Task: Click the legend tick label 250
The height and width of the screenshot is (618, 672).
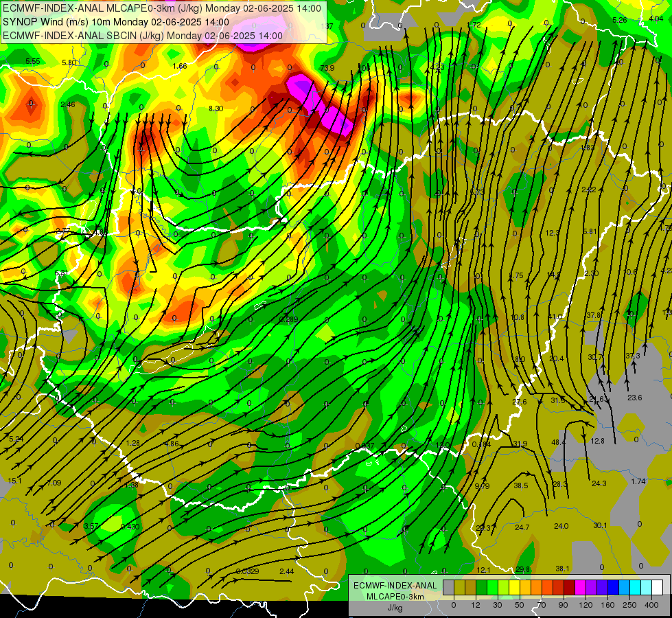Action: (x=629, y=605)
